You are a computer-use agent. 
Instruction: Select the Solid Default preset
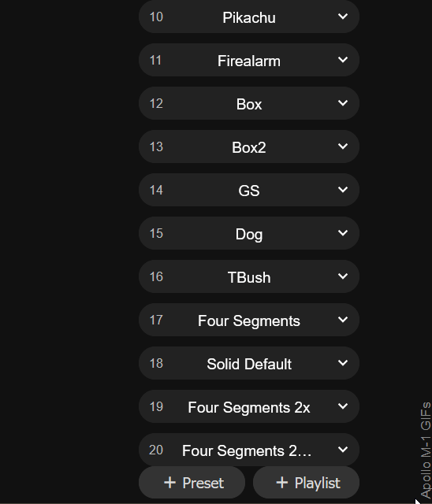point(249,364)
